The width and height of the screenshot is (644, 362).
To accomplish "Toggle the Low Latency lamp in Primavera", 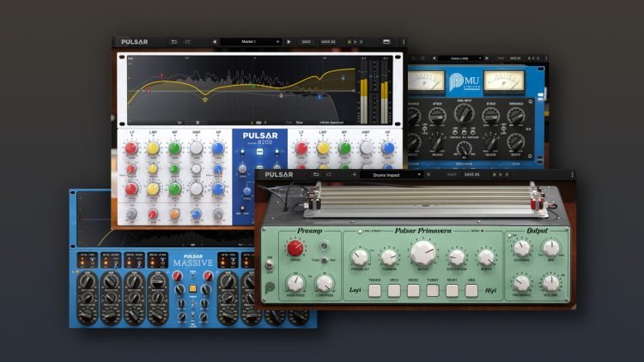I will tap(360, 231).
